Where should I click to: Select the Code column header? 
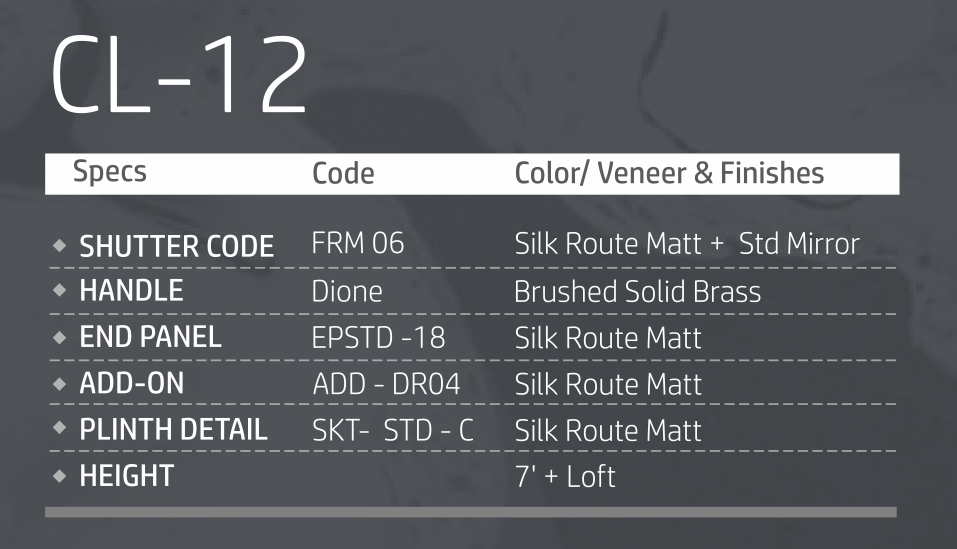click(343, 173)
